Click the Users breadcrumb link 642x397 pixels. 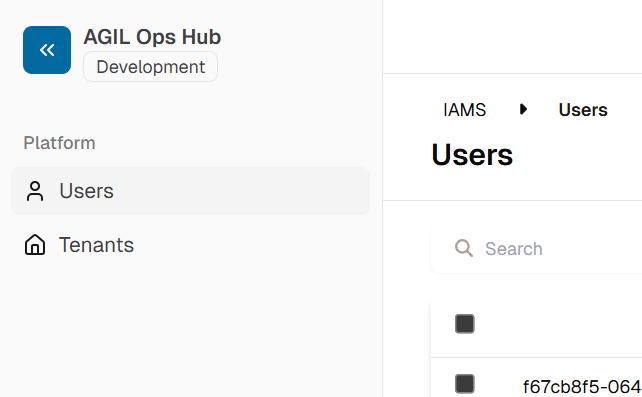[x=583, y=110]
